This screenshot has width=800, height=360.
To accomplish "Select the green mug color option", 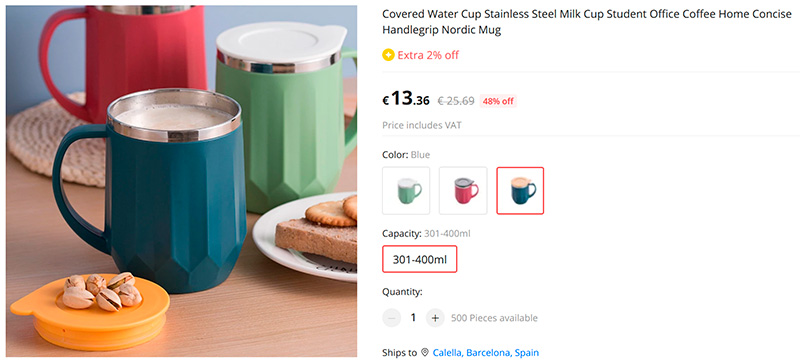I will (406, 191).
